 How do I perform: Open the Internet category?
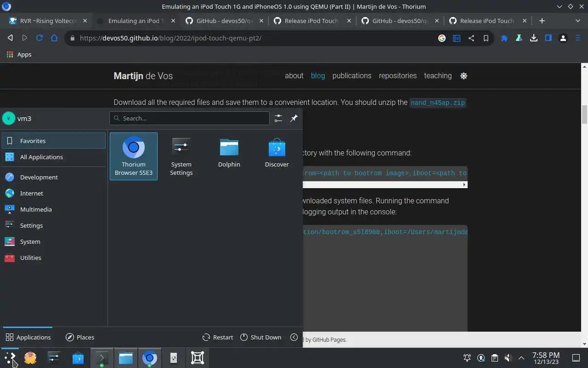click(54, 193)
